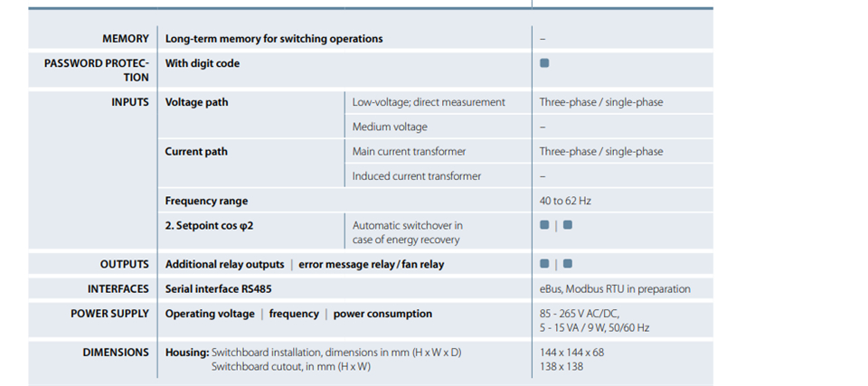Viewport: 868px width, 386px height.
Task: Select the MEMORY category label
Action: coord(126,39)
